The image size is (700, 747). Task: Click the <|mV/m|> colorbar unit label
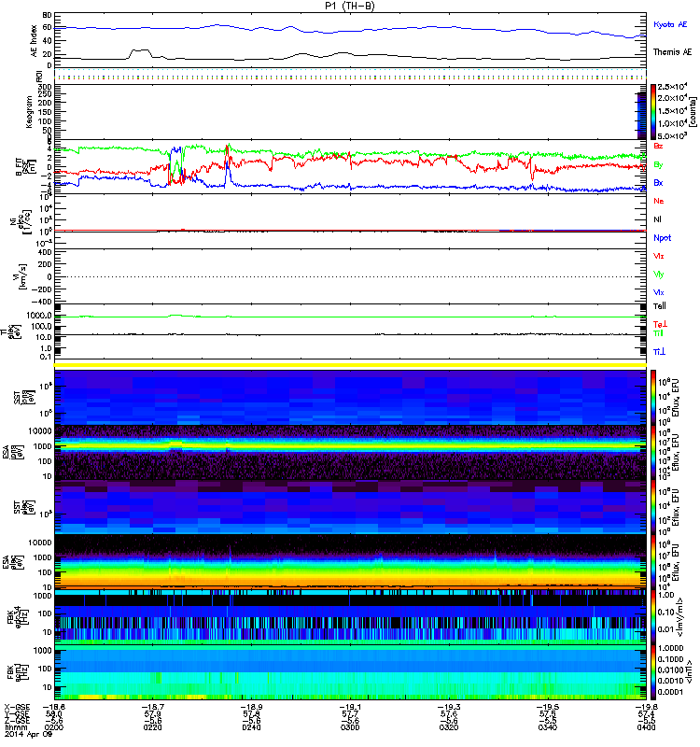(681, 617)
